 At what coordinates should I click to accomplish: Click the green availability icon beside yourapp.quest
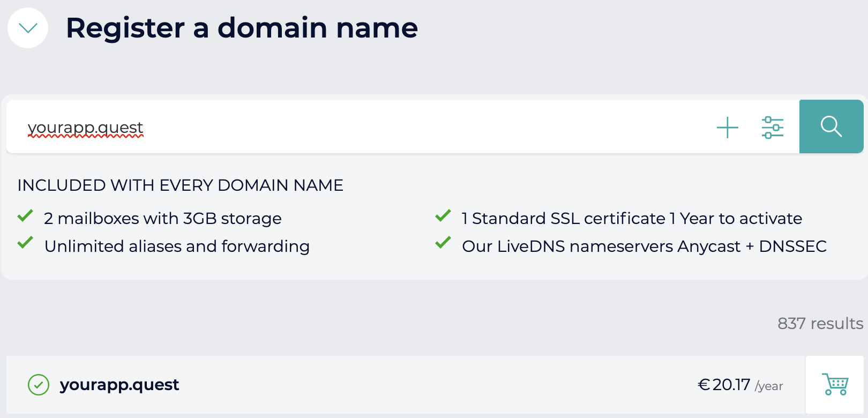tap(39, 385)
